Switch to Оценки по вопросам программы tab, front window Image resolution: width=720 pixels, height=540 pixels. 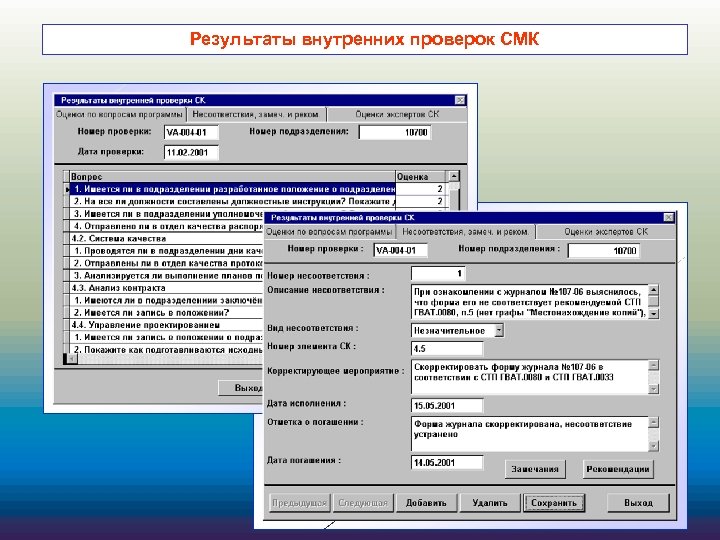click(329, 232)
